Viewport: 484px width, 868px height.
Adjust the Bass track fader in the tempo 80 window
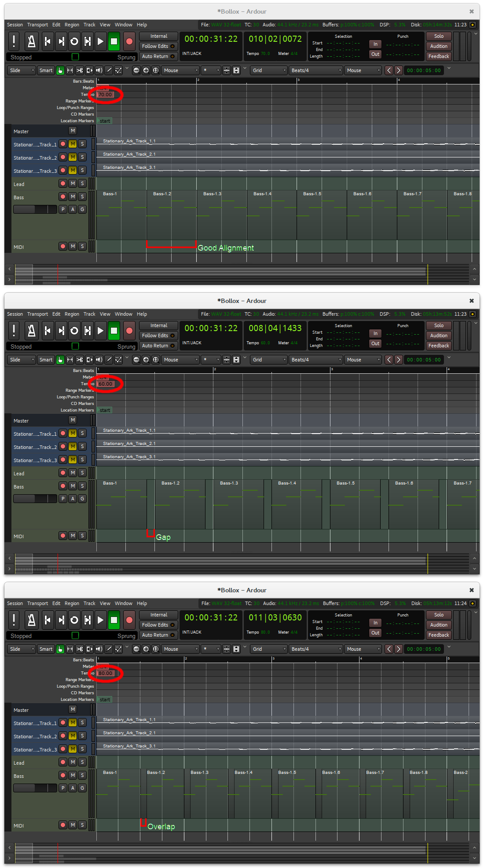point(35,788)
